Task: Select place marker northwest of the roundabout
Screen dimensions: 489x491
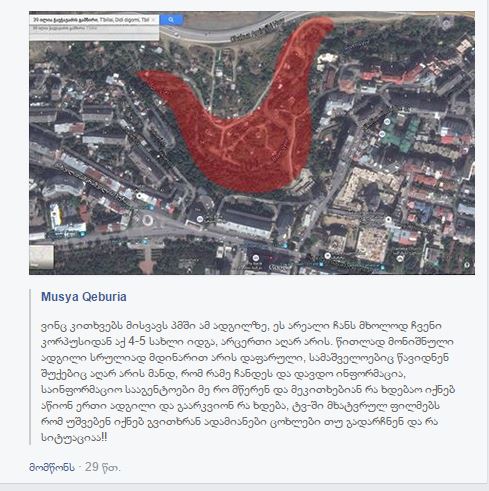Action: [x=139, y=196]
